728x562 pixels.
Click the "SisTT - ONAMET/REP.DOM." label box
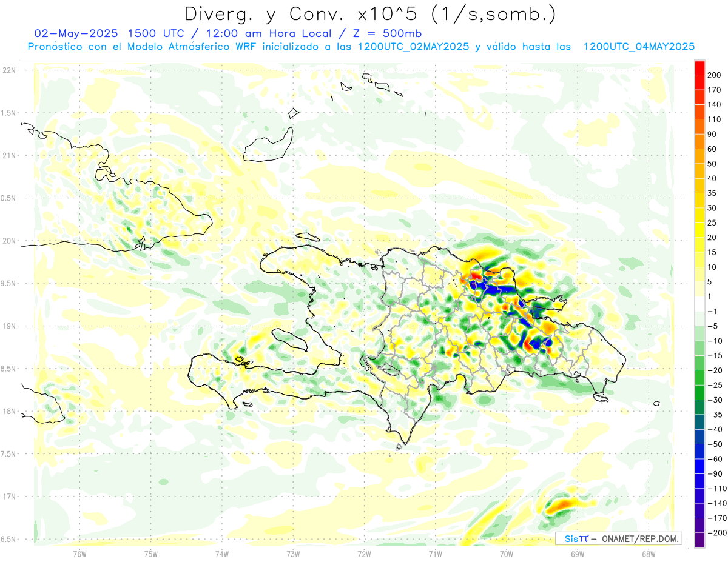click(x=619, y=538)
